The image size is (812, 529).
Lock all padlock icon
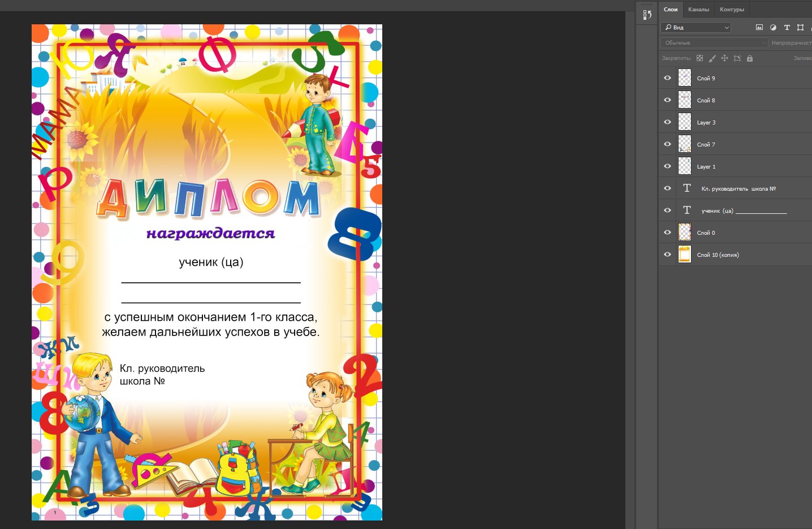pos(750,58)
